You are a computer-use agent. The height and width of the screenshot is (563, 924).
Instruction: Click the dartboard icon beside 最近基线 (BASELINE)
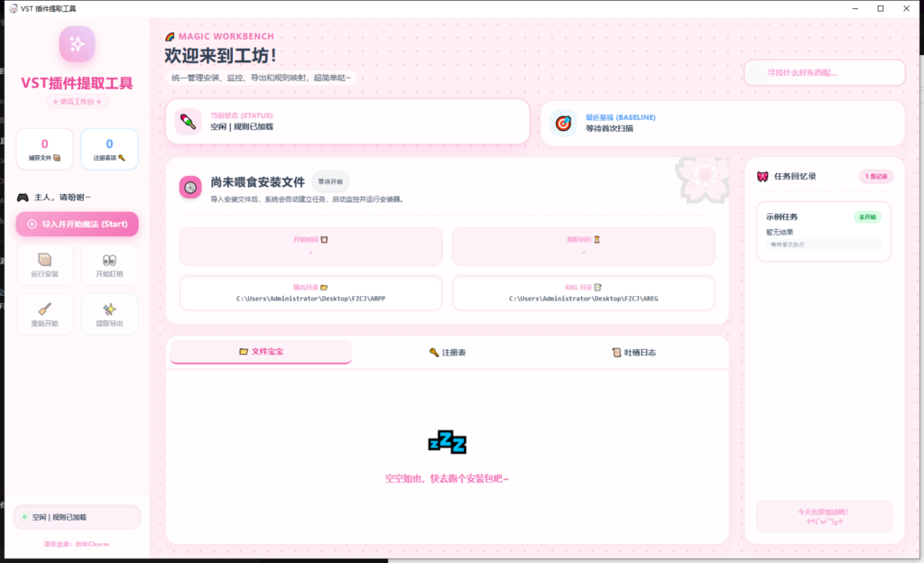coord(564,121)
